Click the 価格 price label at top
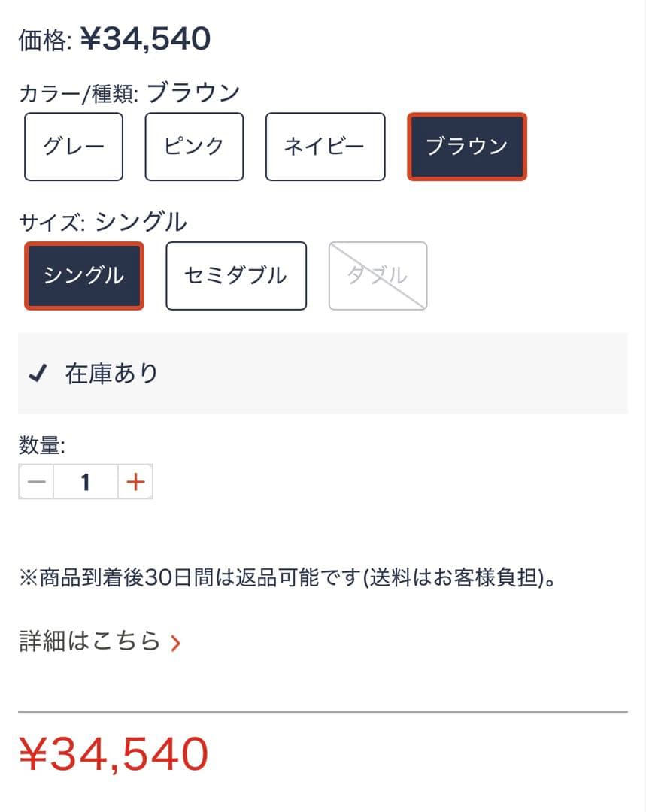 41,36
